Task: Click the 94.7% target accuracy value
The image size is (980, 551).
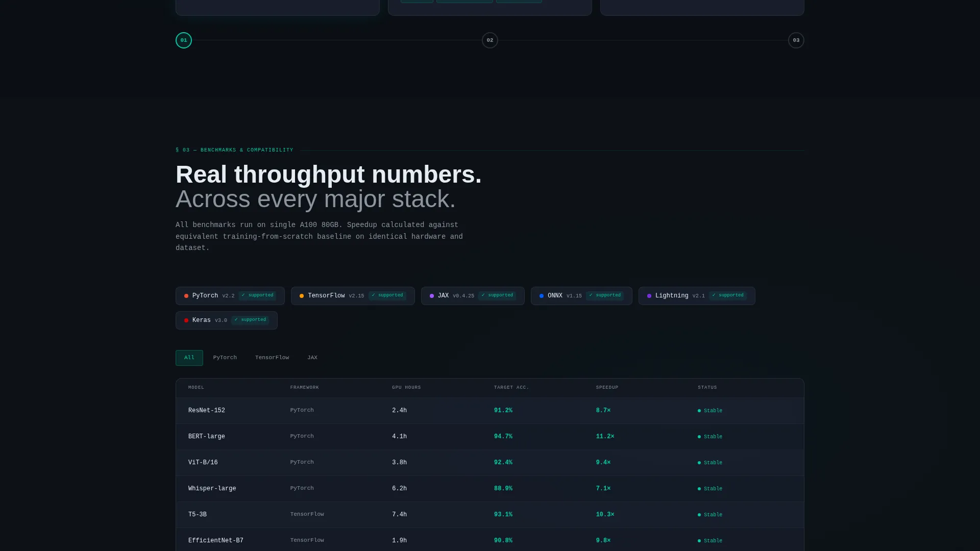Action: pos(503,437)
